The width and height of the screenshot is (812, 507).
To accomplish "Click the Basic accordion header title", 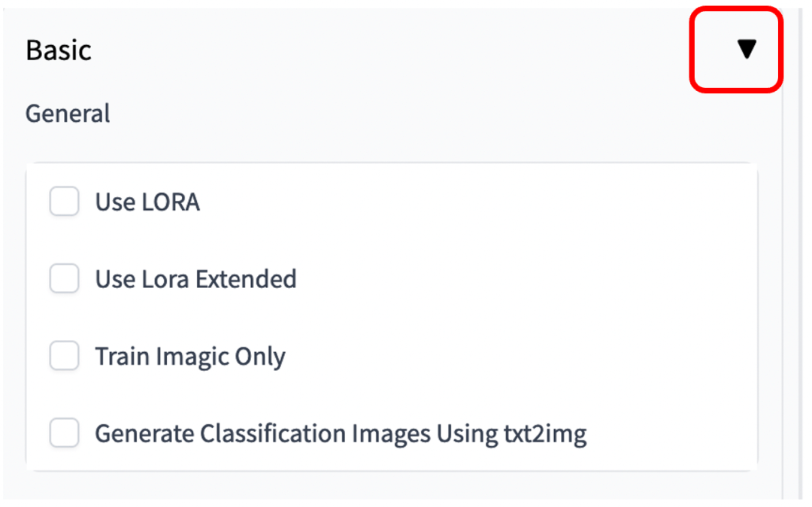I will click(59, 50).
